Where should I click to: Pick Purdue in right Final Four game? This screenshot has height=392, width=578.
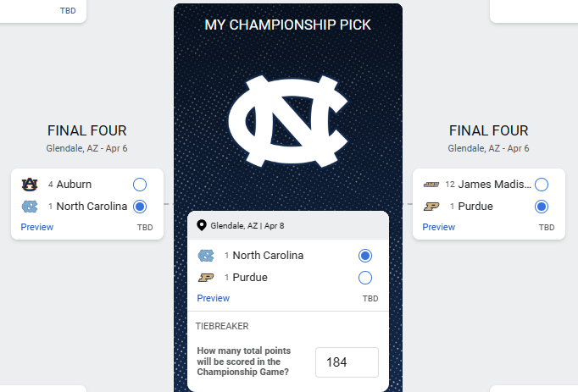tap(542, 206)
